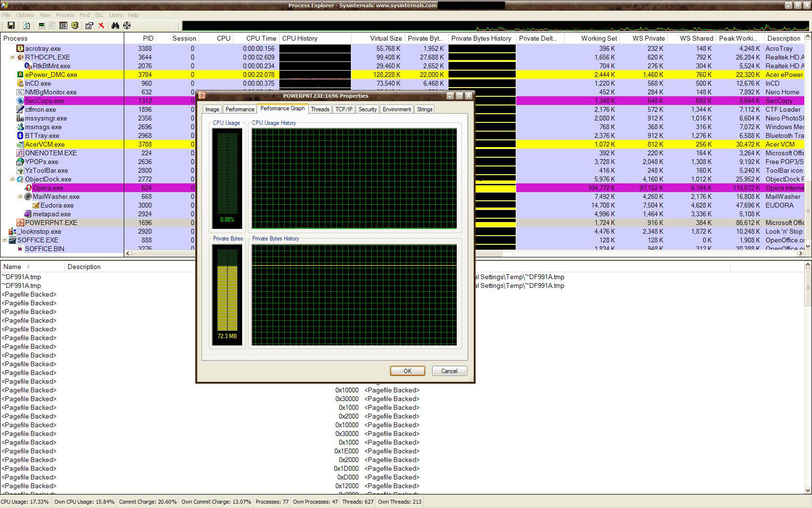This screenshot has height=508, width=812.
Task: Click the acrotray.exe process icon
Action: (x=20, y=48)
